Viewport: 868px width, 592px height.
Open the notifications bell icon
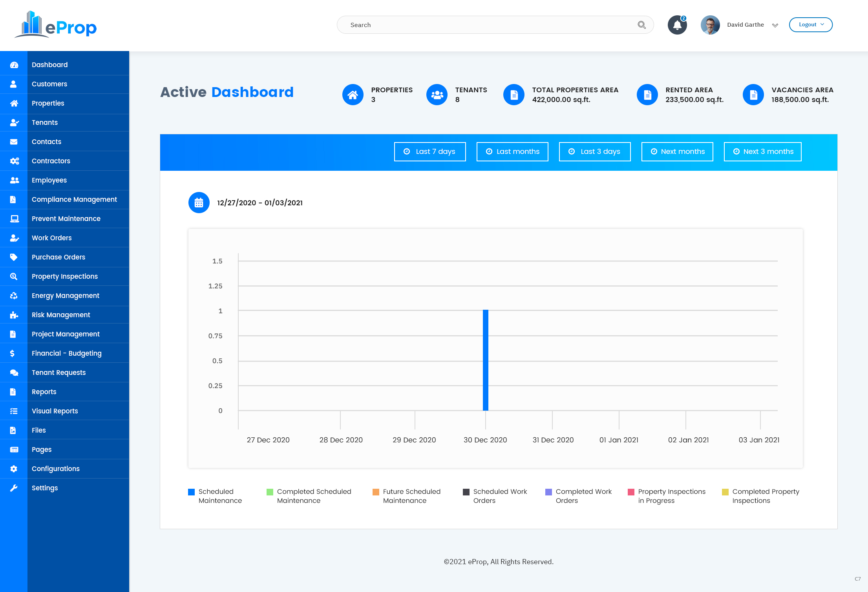pos(677,25)
